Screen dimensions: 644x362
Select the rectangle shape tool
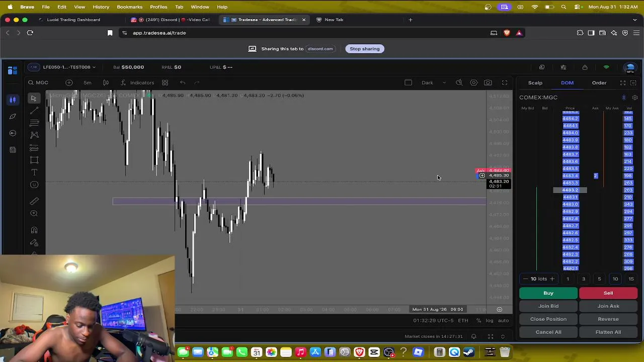pyautogui.click(x=34, y=160)
